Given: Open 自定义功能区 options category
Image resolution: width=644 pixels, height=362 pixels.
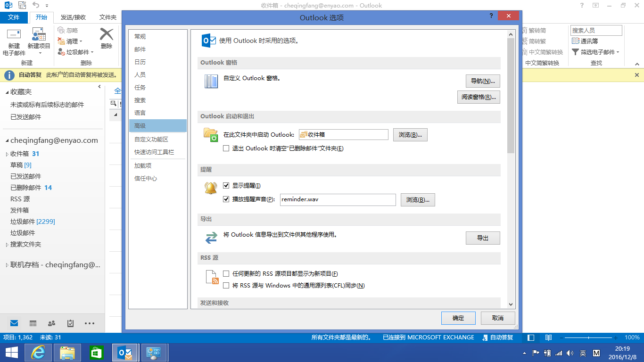Looking at the screenshot, I should [x=158, y=140].
